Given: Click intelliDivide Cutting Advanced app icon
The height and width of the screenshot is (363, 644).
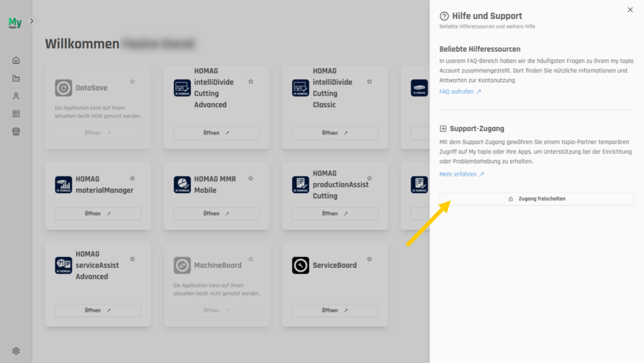Looking at the screenshot, I should point(182,88).
